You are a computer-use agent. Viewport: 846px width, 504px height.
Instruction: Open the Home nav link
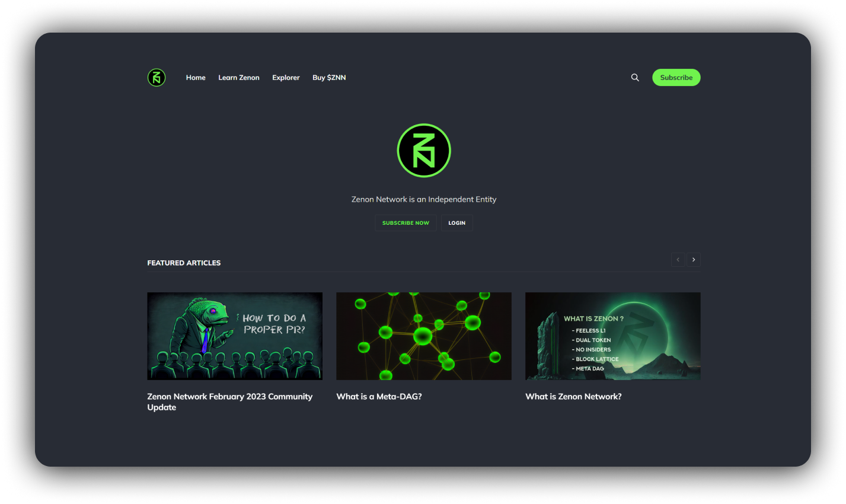click(x=196, y=78)
